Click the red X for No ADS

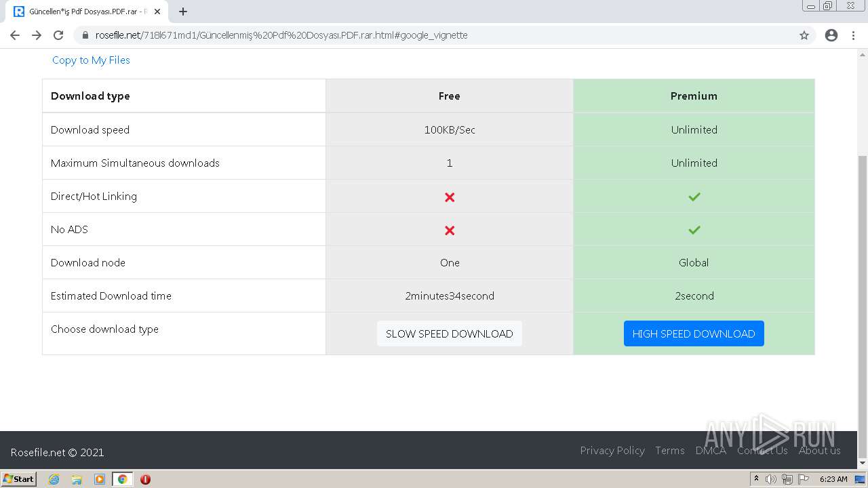[450, 230]
